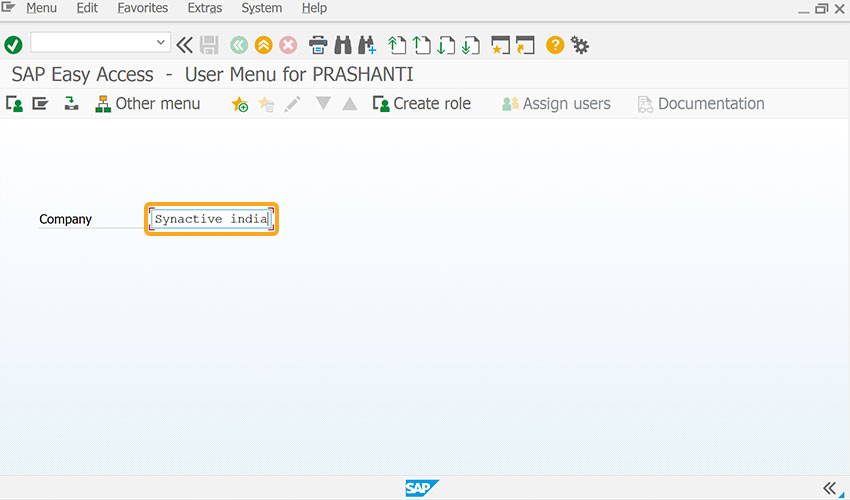Click the SAP Easy Access title text

[82, 74]
